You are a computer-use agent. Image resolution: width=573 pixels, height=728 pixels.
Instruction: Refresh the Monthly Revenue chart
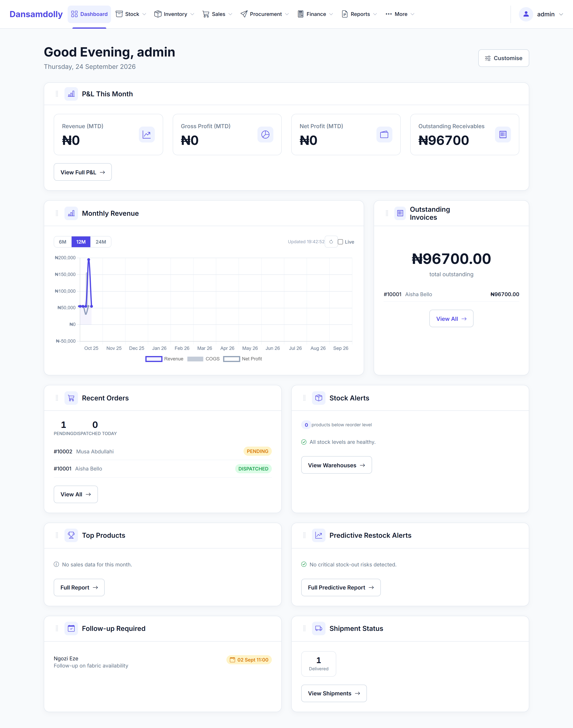pyautogui.click(x=331, y=242)
